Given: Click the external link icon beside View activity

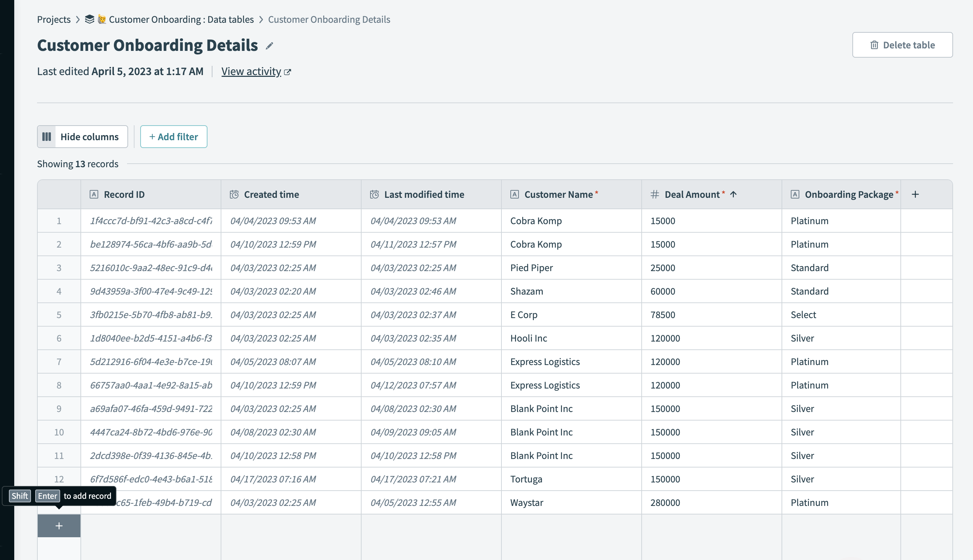Looking at the screenshot, I should pos(288,72).
